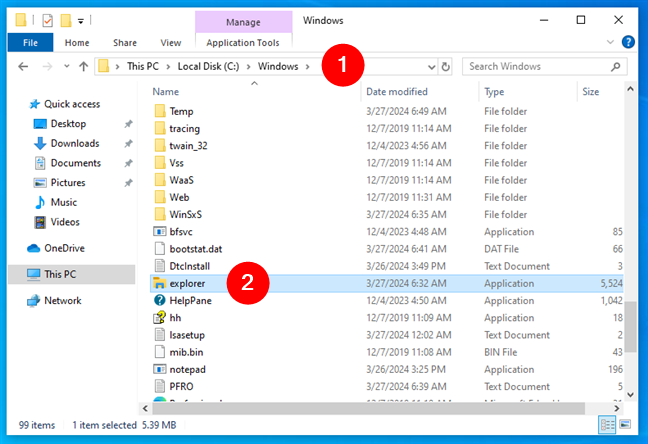The width and height of the screenshot is (648, 444).
Task: Sort by the Name column header
Action: pyautogui.click(x=166, y=92)
